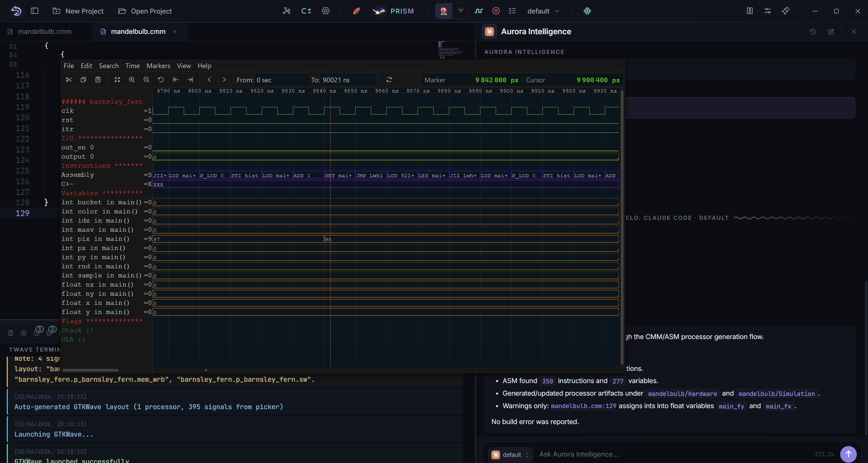Open the settings gear icon in toolbar
The width and height of the screenshot is (868, 463).
(326, 11)
